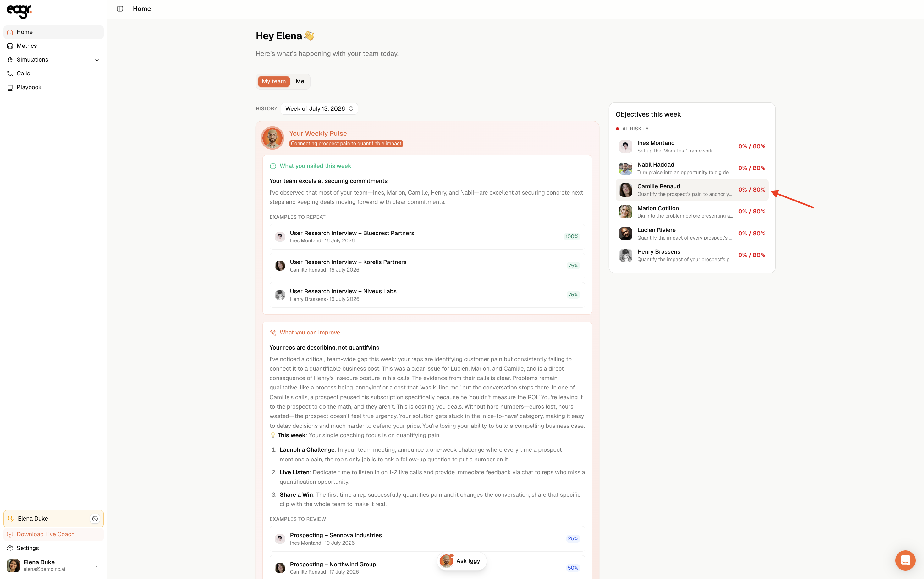Select Camille Renaud's objective row
This screenshot has height=579, width=924.
(x=692, y=190)
